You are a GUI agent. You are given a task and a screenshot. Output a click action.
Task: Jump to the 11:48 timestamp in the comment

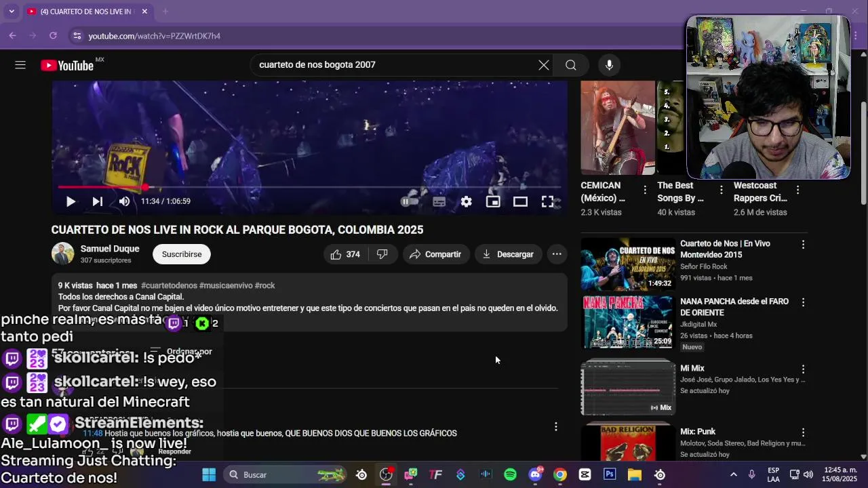93,433
